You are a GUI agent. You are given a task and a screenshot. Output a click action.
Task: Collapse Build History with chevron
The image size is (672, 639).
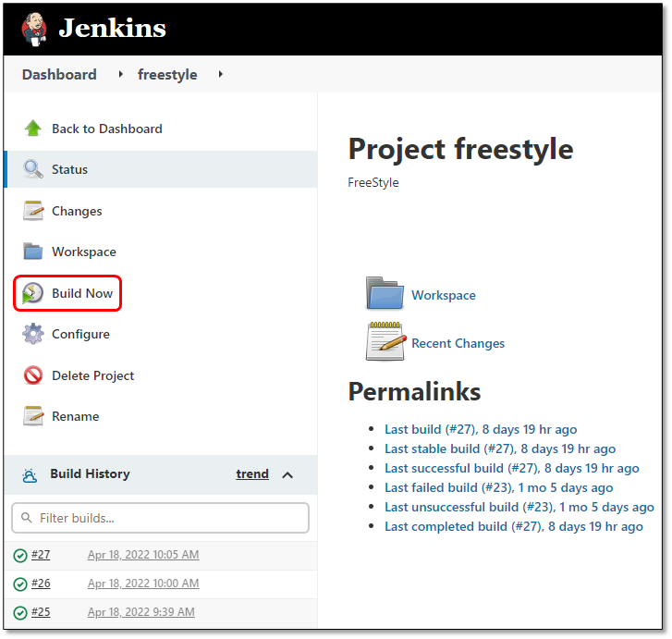[x=288, y=475]
